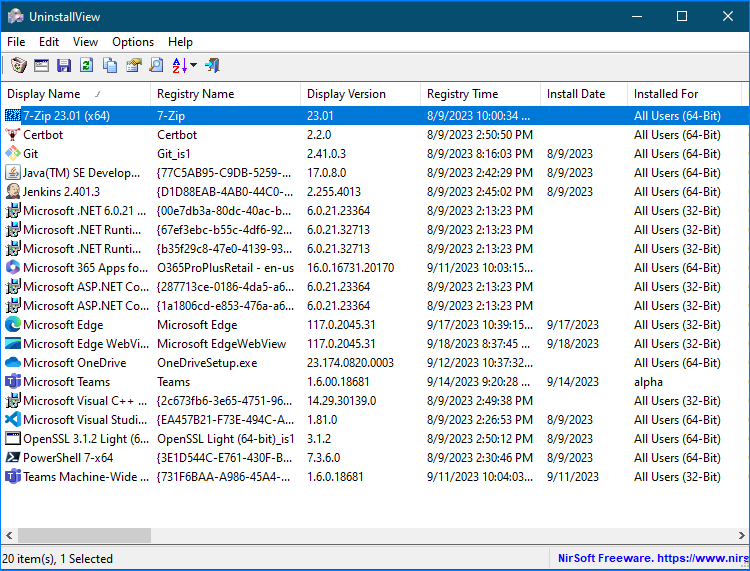Click the Exit door toolbar icon
This screenshot has width=750, height=571.
pos(212,65)
